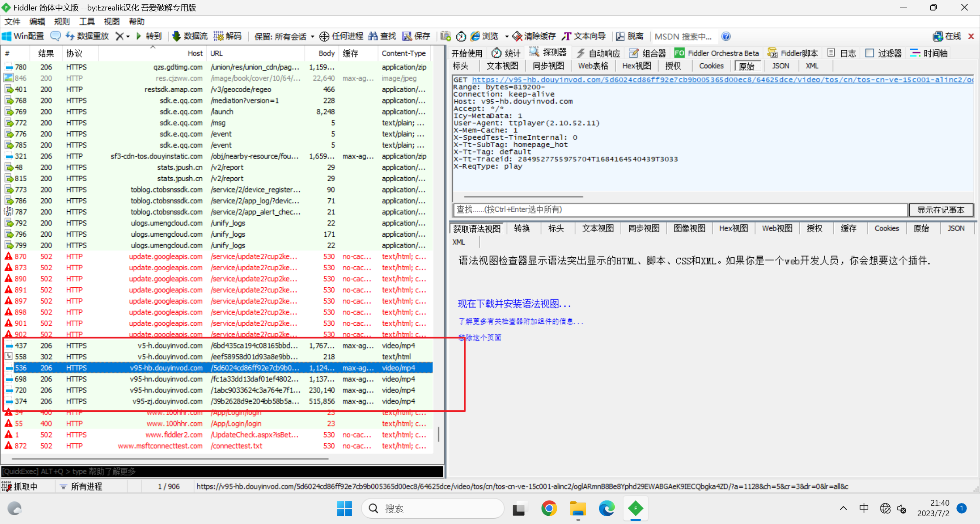
Task: Click the 现在下载并安装语法视图 link
Action: point(515,303)
